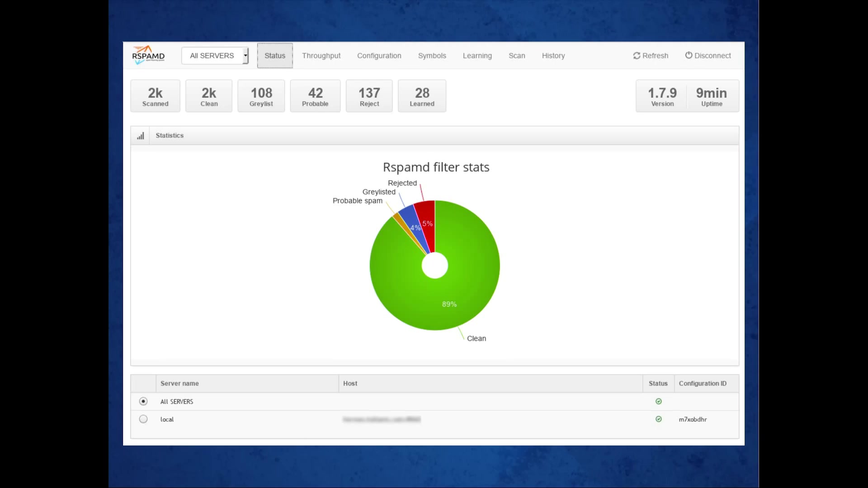Click the 9min Uptime box
Image resolution: width=868 pixels, height=488 pixels.
point(712,96)
